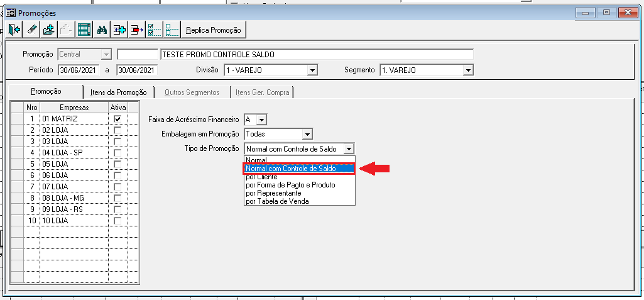The width and height of the screenshot is (644, 300).
Task: Check Ativa for 10 LOJA
Action: (118, 221)
